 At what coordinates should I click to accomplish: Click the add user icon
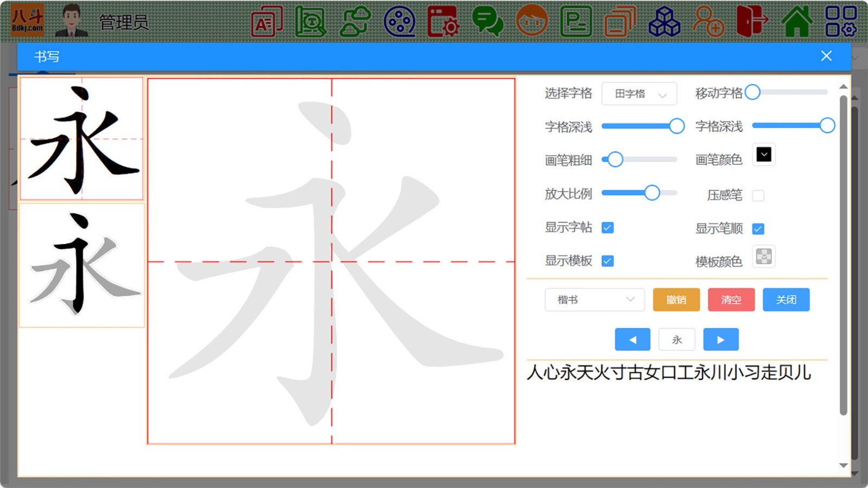tap(708, 21)
